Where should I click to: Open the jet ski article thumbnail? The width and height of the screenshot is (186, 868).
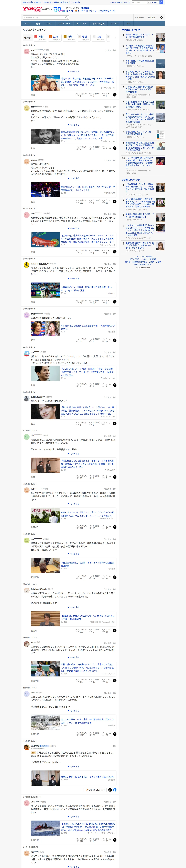(45, 829)
